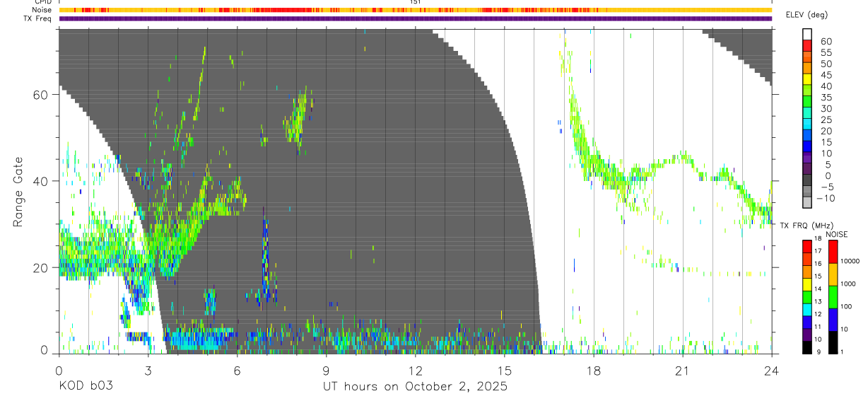
Task: Click the '1000' value on NOISE scale
Action: [x=850, y=284]
